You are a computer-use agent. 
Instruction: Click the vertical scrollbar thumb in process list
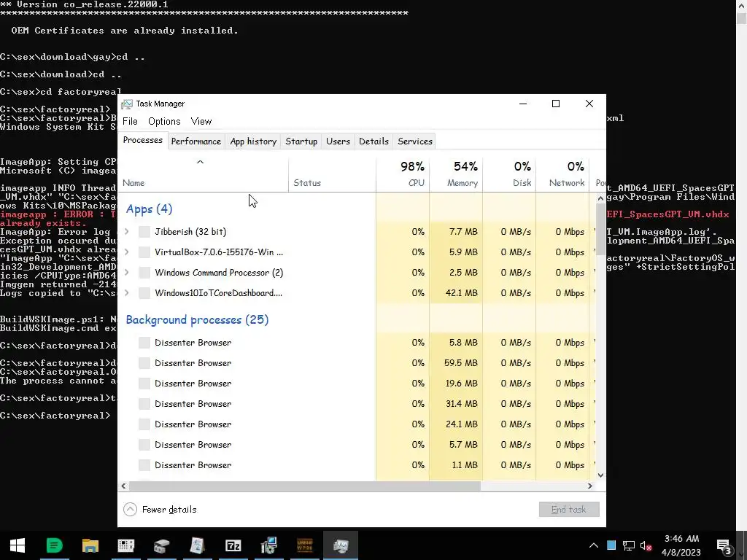click(600, 228)
